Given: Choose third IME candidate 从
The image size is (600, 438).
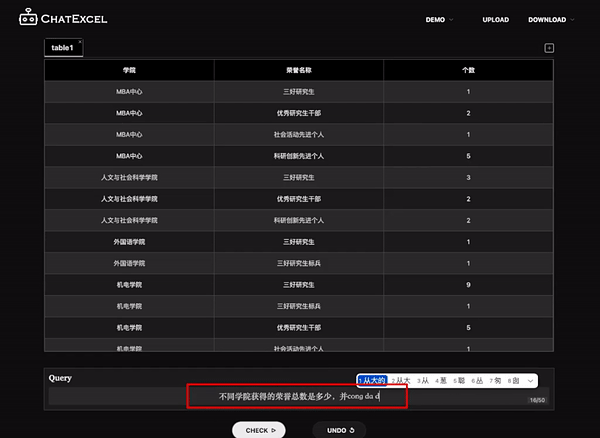Looking at the screenshot, I should point(423,381).
